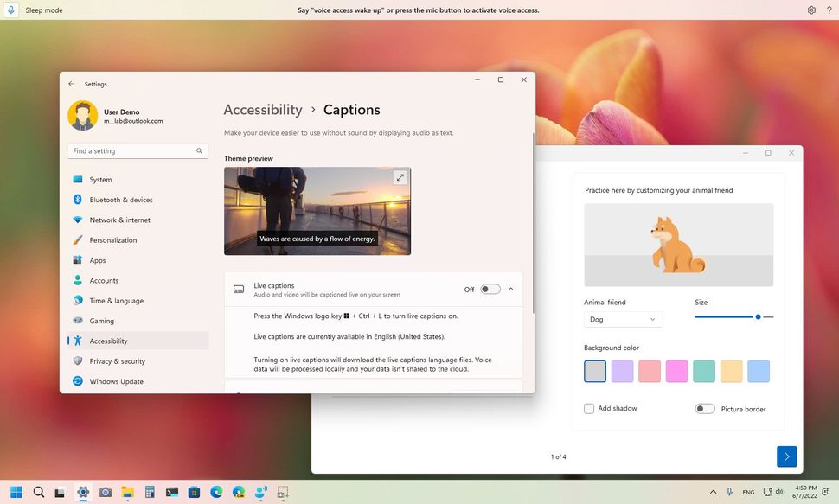Screen dimensions: 839x504
Task: Turn on the Live captions toggle
Action: (490, 289)
